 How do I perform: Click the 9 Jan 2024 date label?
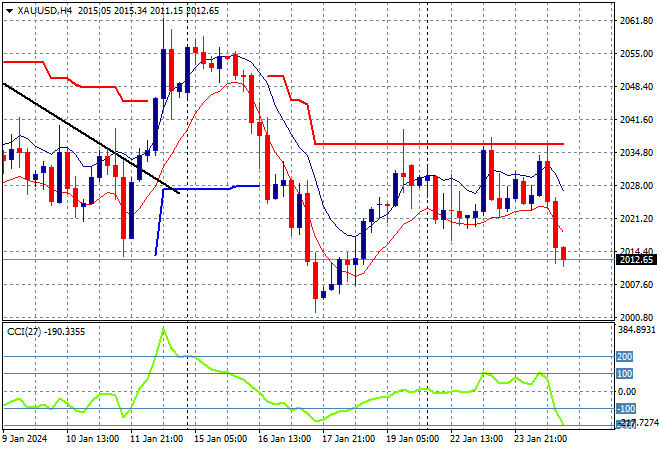pyautogui.click(x=25, y=437)
